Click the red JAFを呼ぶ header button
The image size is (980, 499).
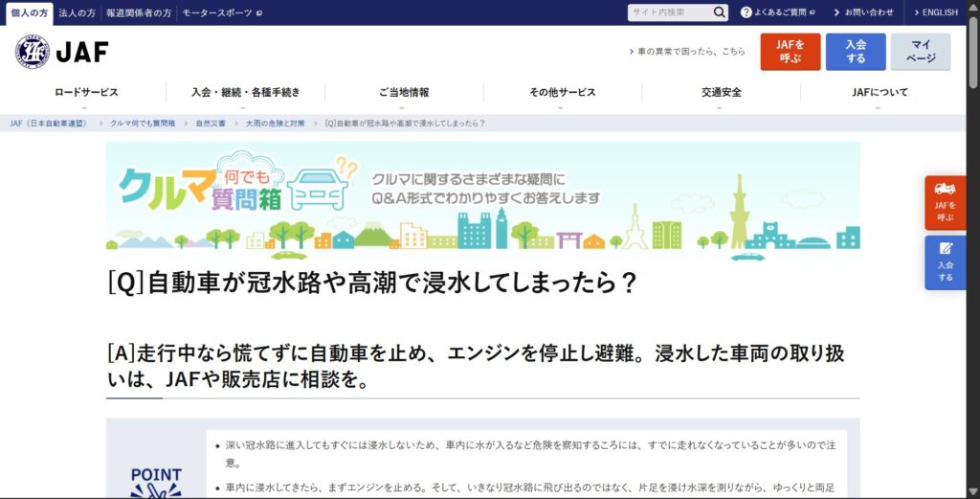pyautogui.click(x=790, y=52)
